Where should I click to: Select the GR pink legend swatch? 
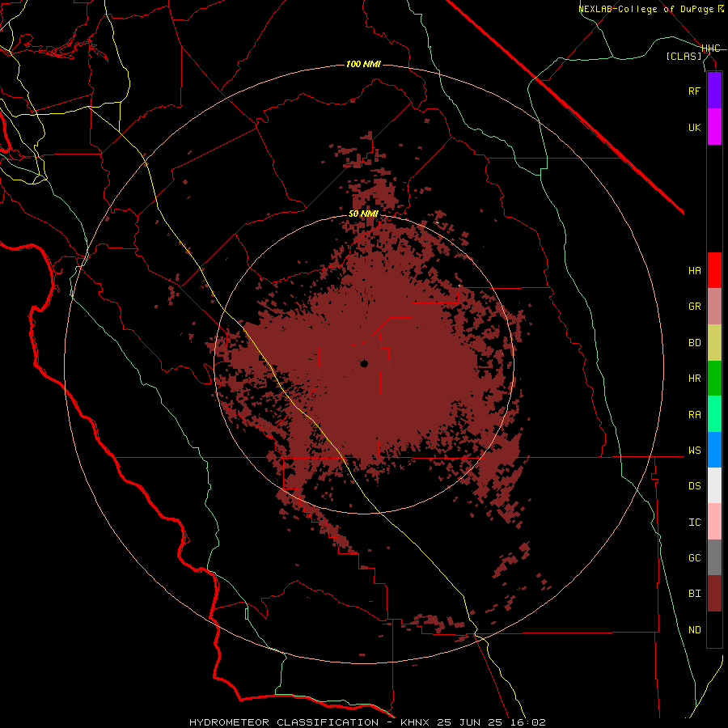(714, 307)
